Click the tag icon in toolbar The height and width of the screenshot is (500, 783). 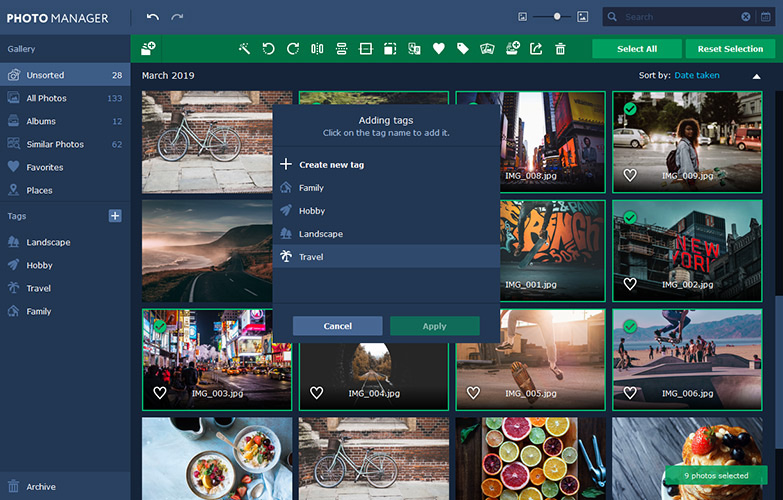coord(463,48)
